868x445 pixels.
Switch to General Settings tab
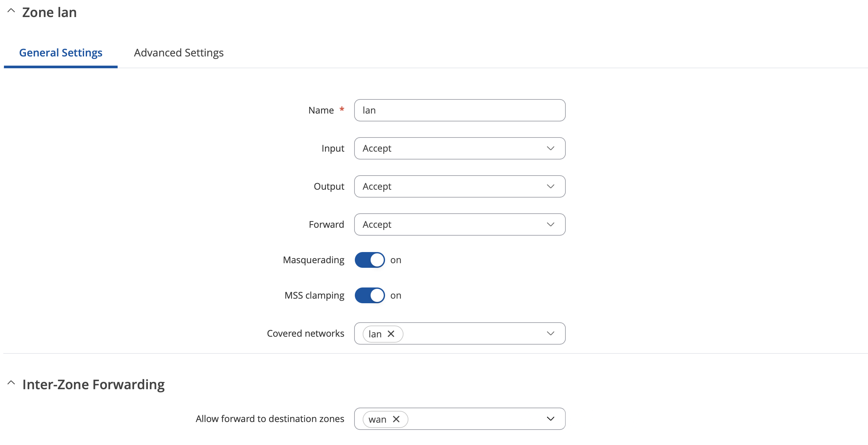click(x=61, y=53)
